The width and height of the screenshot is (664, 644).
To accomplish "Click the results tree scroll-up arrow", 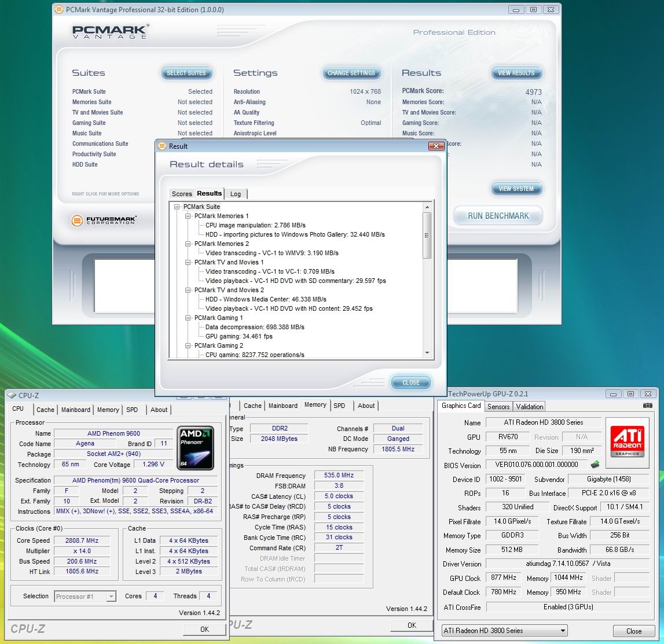I will (x=427, y=207).
